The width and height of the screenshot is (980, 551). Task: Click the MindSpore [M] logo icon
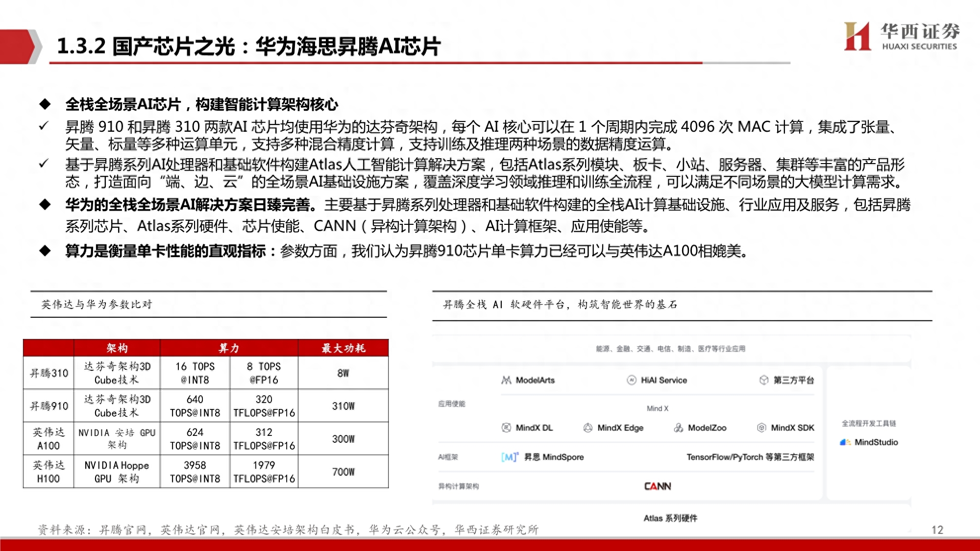510,457
